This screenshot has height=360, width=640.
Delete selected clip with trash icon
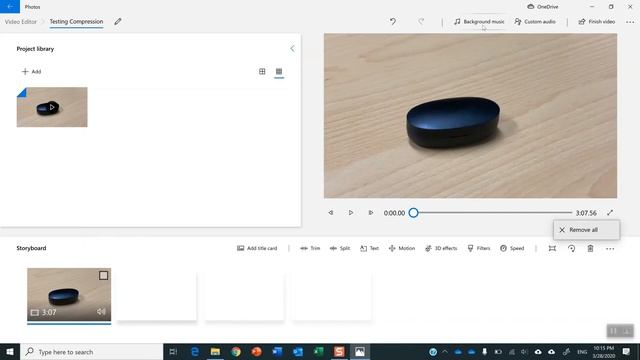(x=590, y=248)
